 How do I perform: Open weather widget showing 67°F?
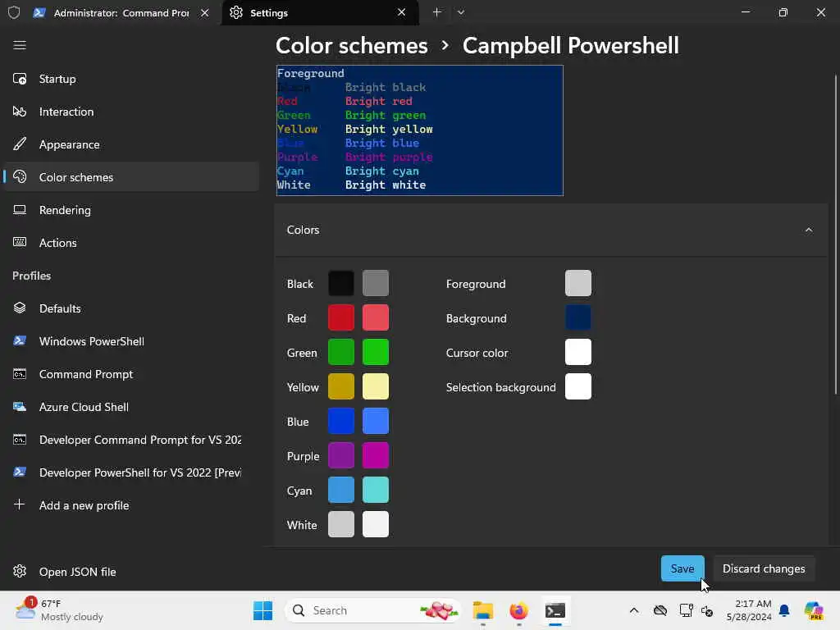59,610
